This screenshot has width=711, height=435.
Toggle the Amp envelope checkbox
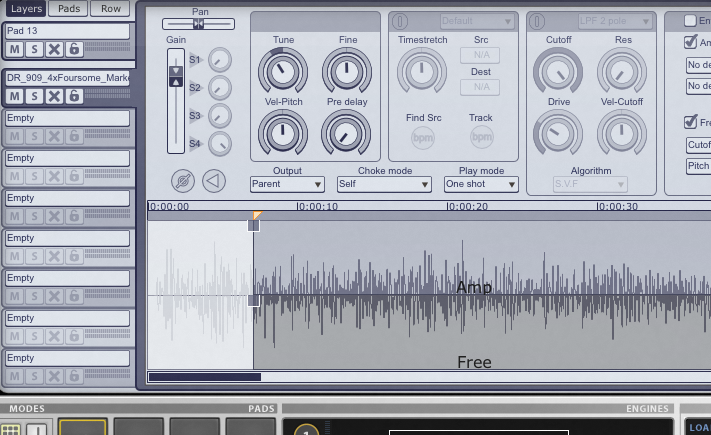tap(691, 42)
